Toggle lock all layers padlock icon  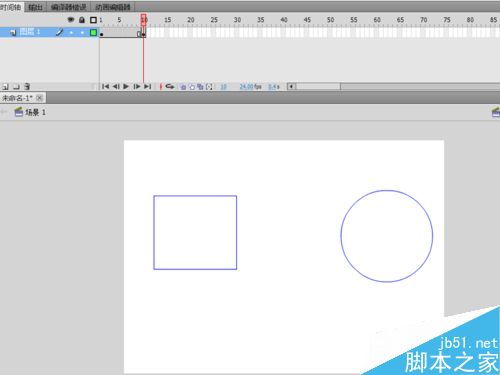coord(82,20)
